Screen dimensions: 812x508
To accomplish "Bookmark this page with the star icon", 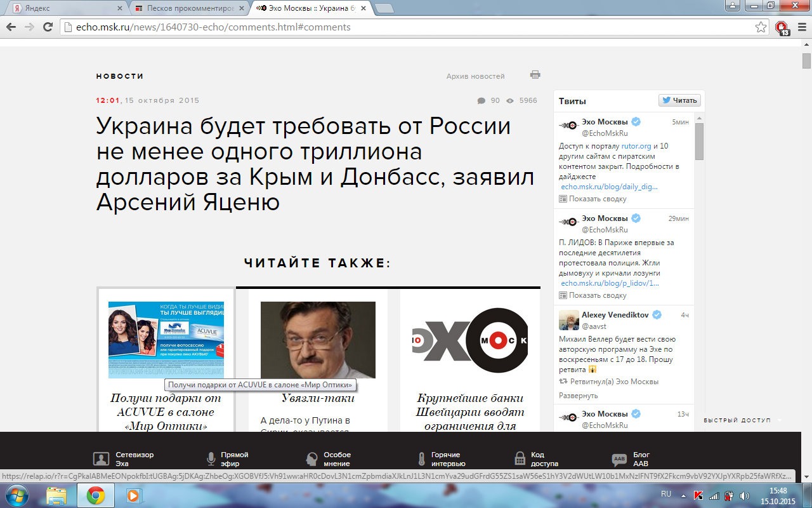I will (x=761, y=27).
